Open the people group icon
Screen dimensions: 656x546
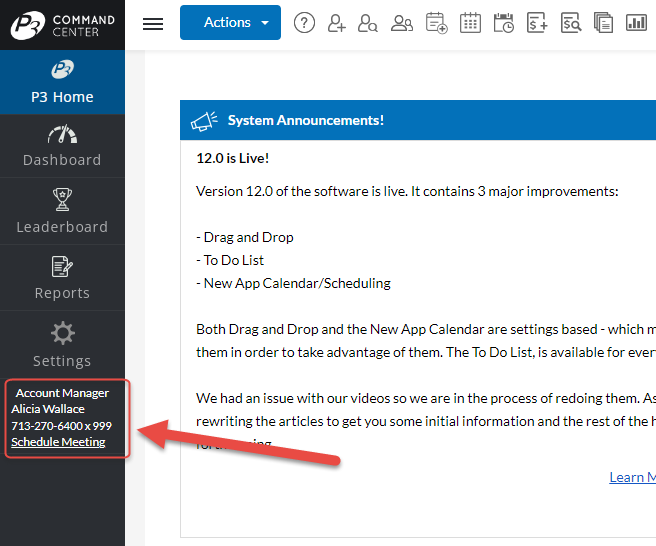pos(402,23)
